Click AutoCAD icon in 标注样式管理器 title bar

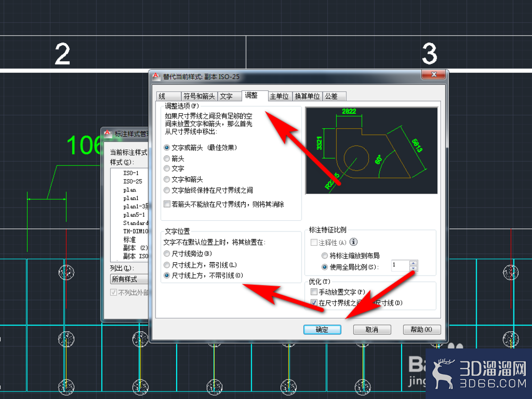click(108, 134)
